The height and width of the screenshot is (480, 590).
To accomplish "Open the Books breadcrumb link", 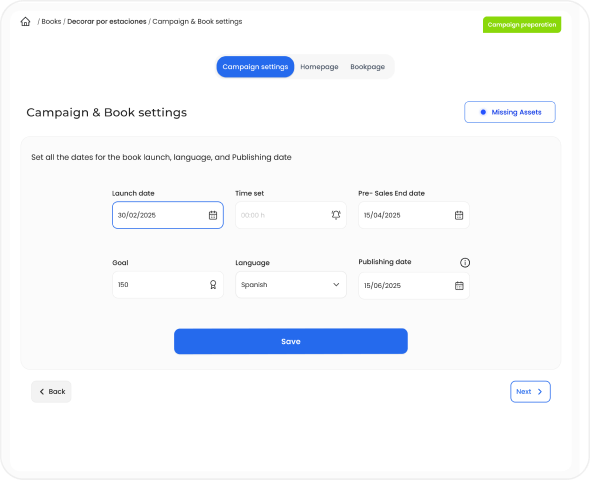I will 51,22.
